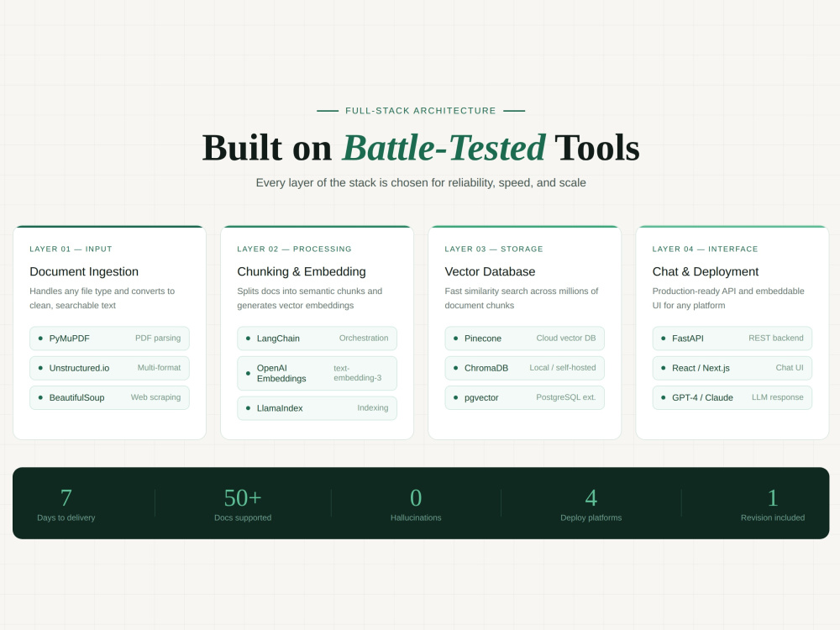Select the LlamaIndex indexing row

tap(318, 408)
